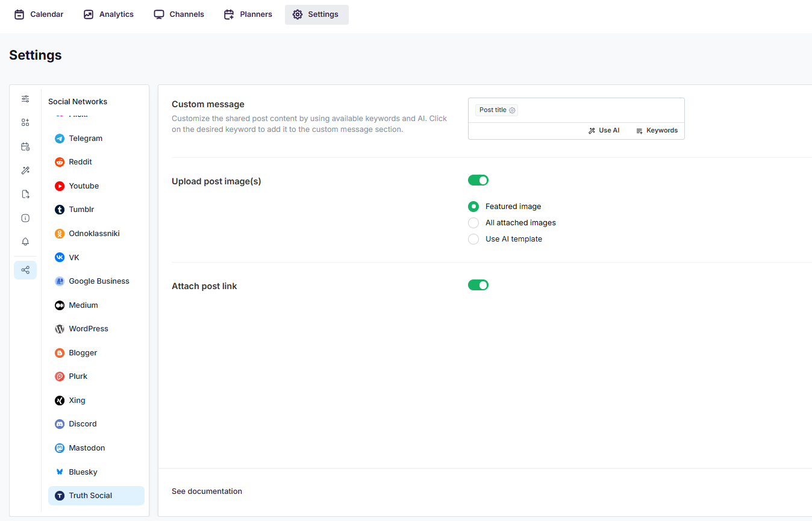Open the Keywords list in custom message
This screenshot has height=521, width=812.
[x=657, y=131]
